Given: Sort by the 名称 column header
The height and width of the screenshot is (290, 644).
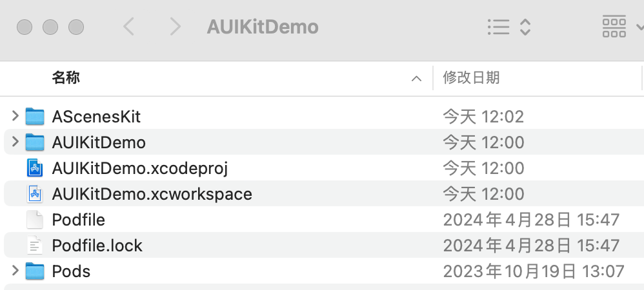Looking at the screenshot, I should pyautogui.click(x=66, y=78).
